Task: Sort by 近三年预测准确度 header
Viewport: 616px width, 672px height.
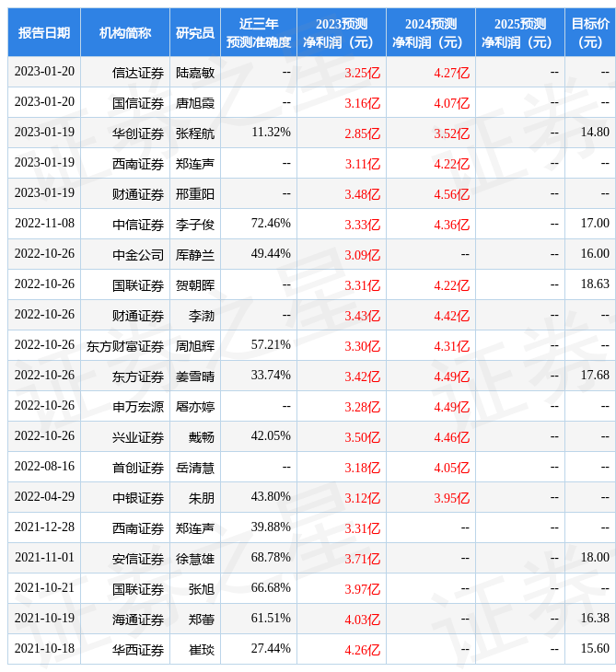Action: [x=258, y=33]
